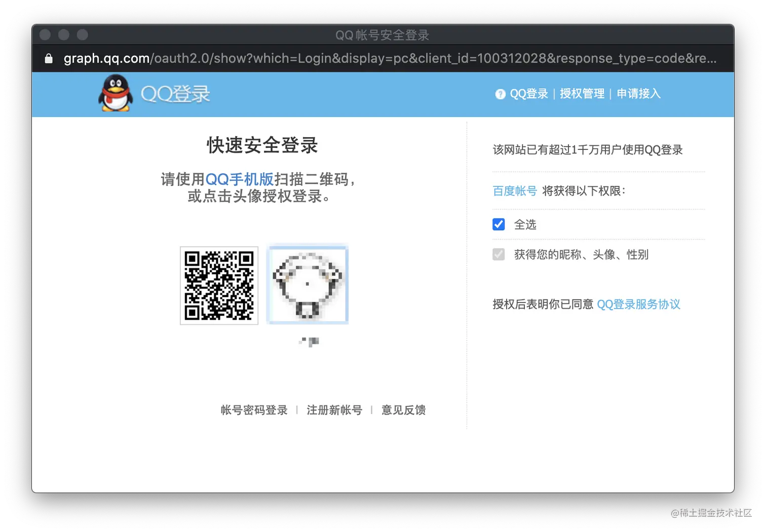Click the avatar to authorize login
This screenshot has height=532, width=766.
pyautogui.click(x=308, y=285)
